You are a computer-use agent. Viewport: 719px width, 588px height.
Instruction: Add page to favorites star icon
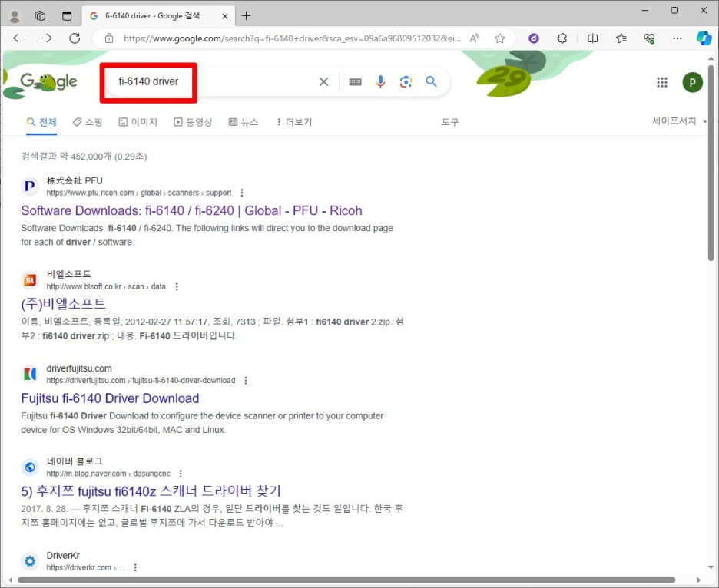tap(500, 38)
